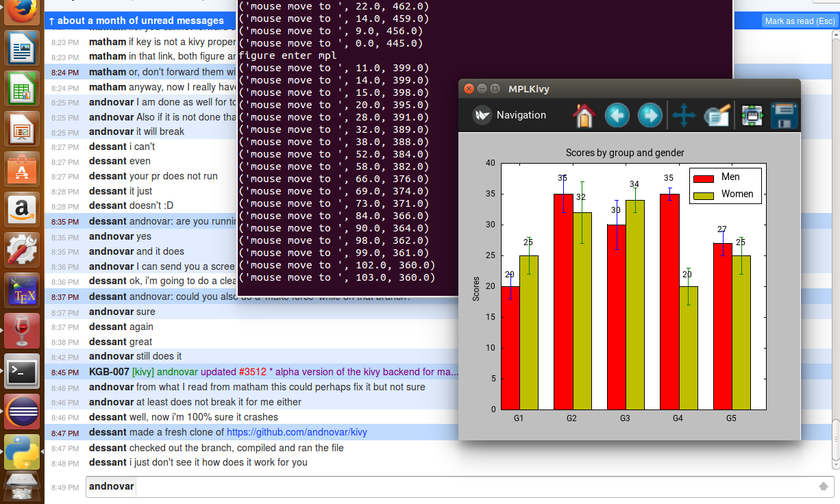Click the G5 axis label
840x504 pixels.
731,418
